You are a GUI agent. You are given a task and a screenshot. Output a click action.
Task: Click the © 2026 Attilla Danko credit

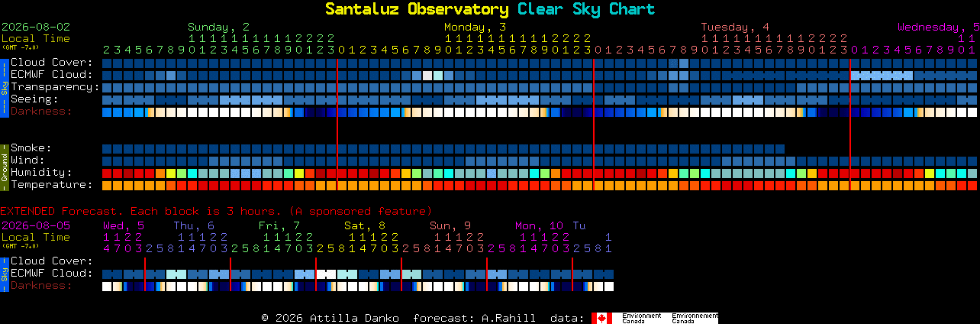[330, 318]
